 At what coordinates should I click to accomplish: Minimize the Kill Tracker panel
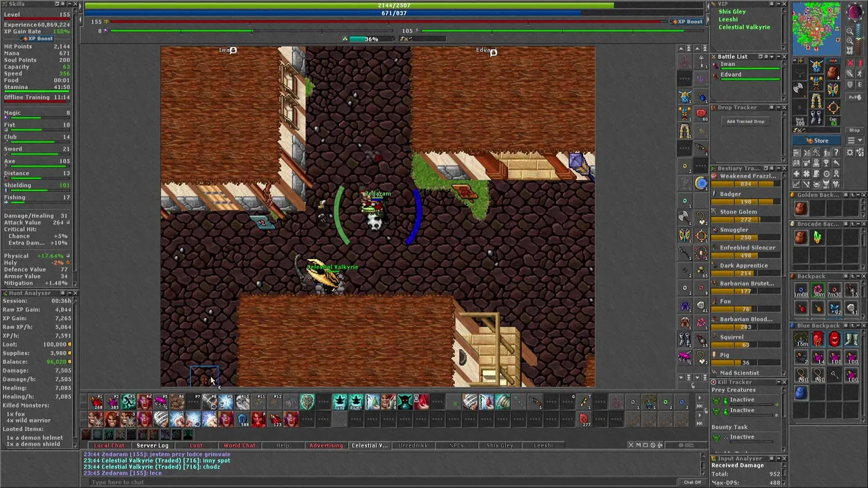[x=778, y=382]
